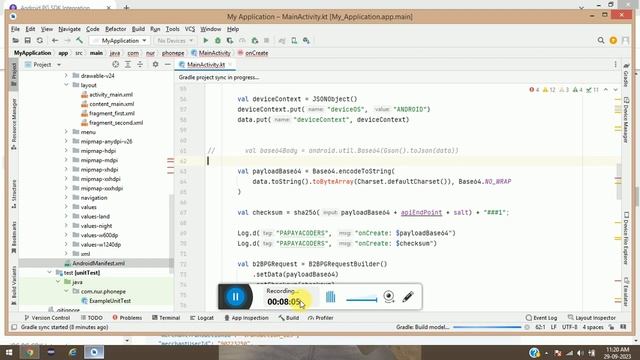Click the Sync project refresh icon
This screenshot has width=640, height=360.
[x=40, y=40]
